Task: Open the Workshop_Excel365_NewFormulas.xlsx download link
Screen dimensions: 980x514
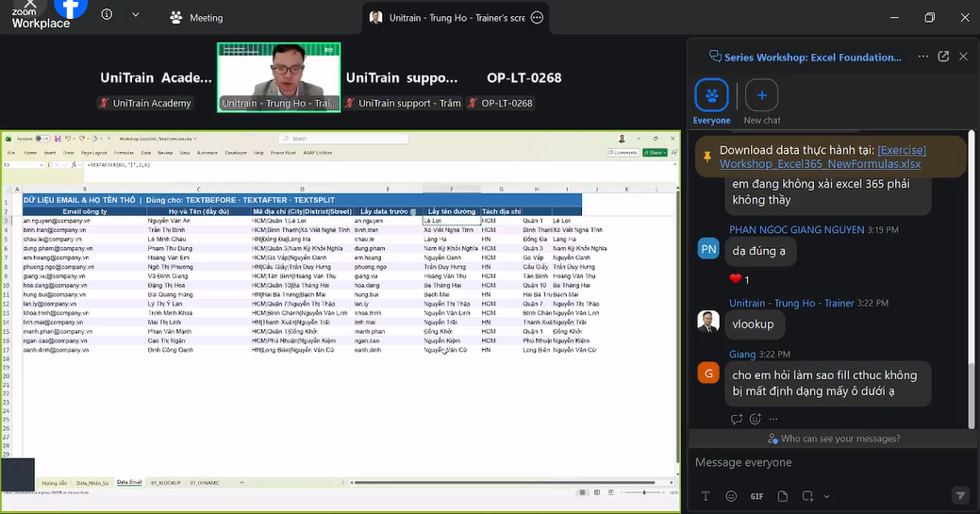Action: [822, 157]
